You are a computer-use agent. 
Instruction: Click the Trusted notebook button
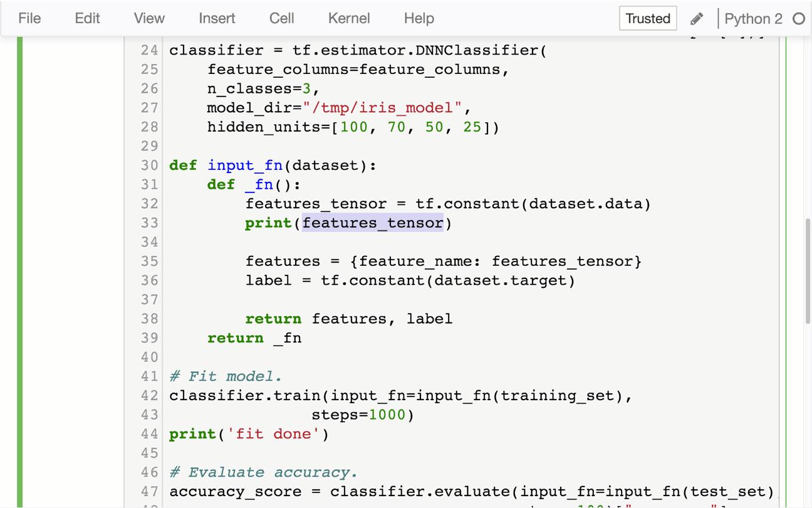(x=647, y=18)
